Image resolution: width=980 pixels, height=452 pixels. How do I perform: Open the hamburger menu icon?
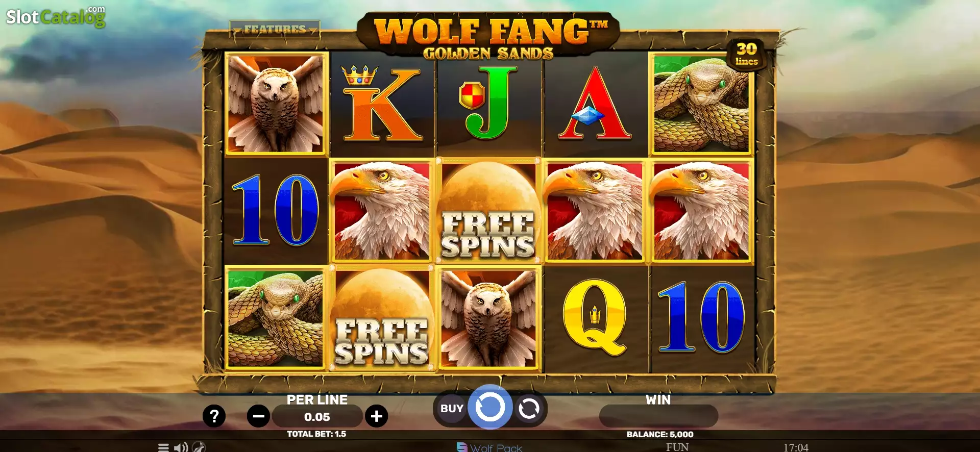click(x=163, y=447)
